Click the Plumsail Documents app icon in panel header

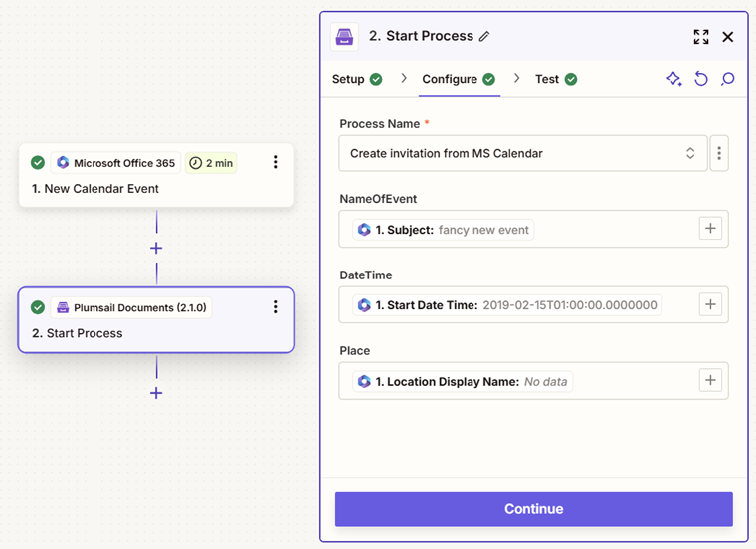344,37
